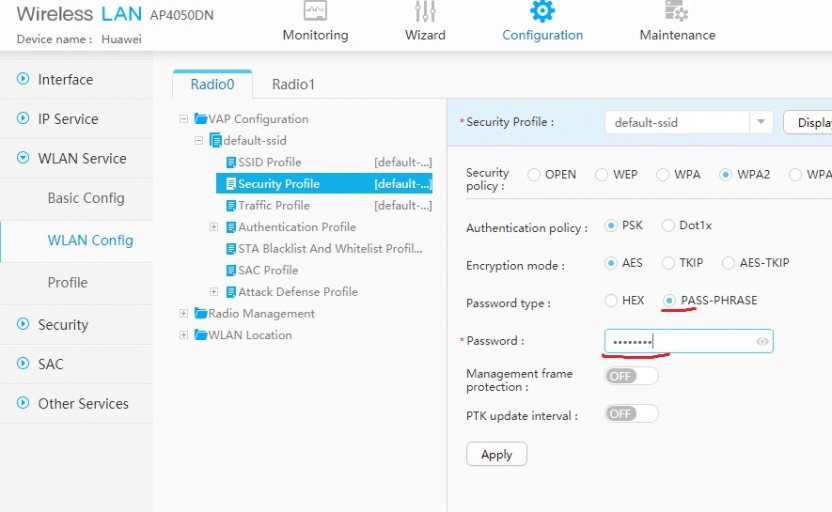This screenshot has height=512, width=832.
Task: Switch to the Radio1 tab
Action: point(293,85)
